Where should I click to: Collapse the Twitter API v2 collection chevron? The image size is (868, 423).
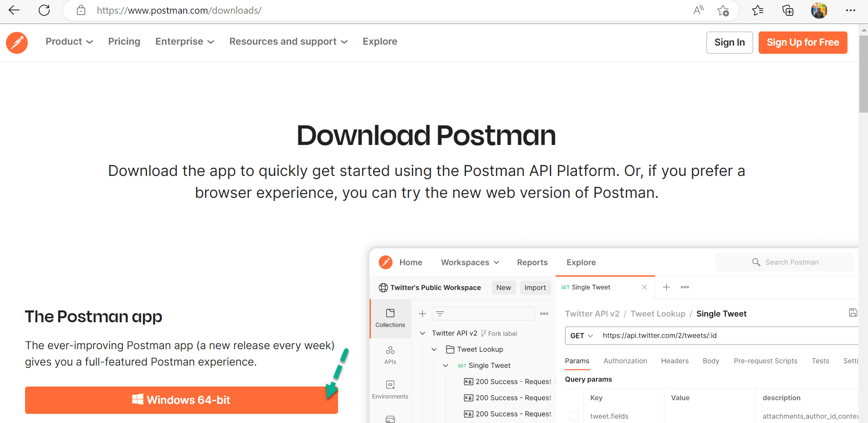coord(422,333)
